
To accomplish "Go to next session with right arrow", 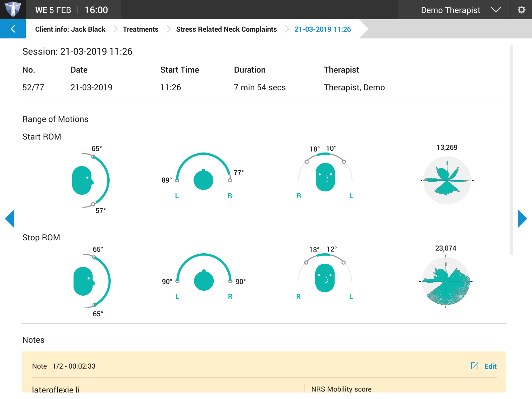I will pyautogui.click(x=522, y=219).
